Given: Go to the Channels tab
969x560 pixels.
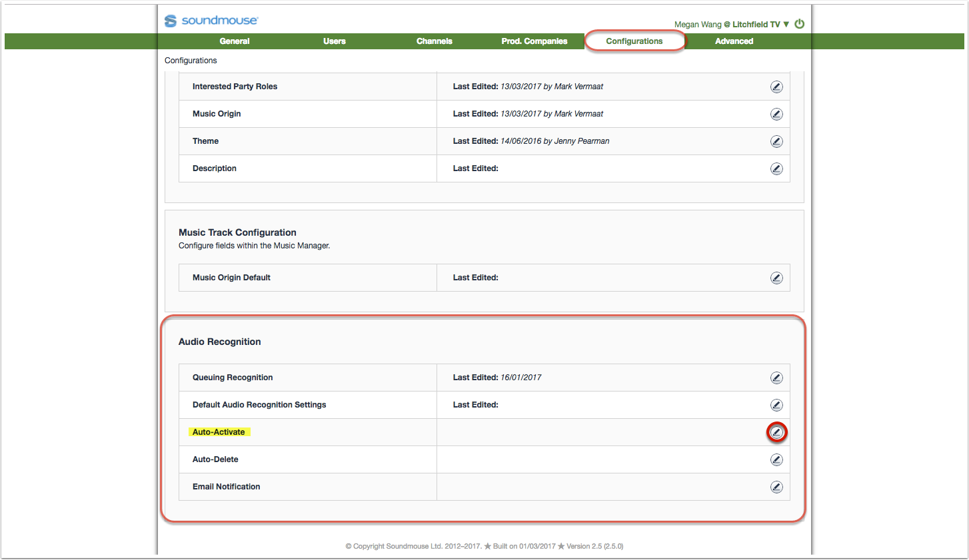Looking at the screenshot, I should point(435,41).
